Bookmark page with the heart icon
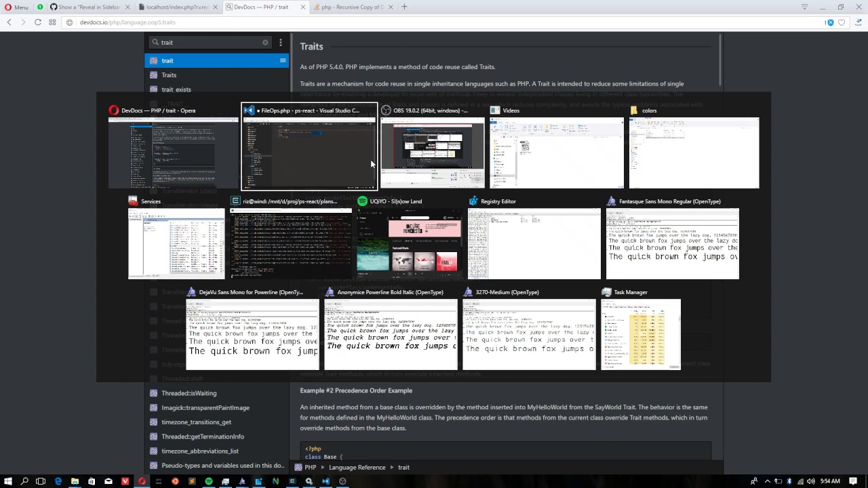Viewport: 868px width, 488px height. 842,22
